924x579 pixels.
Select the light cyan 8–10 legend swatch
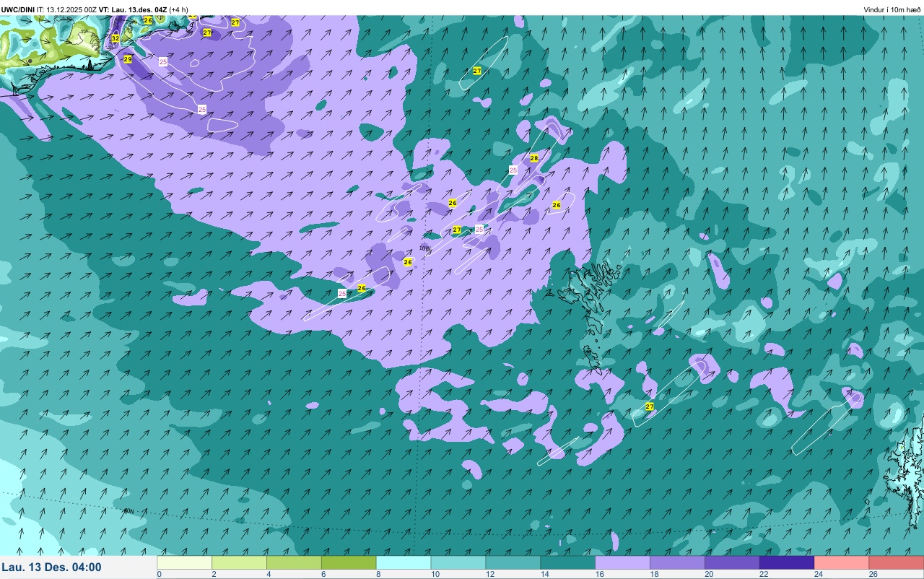[404, 562]
